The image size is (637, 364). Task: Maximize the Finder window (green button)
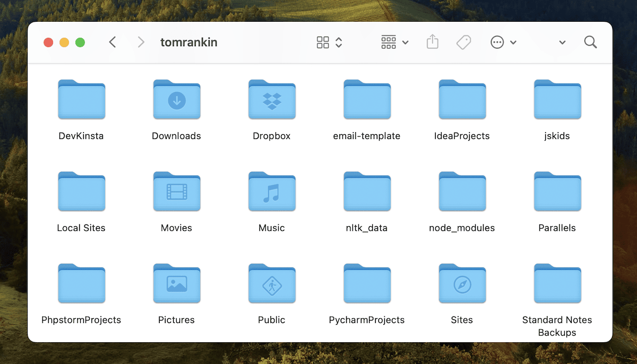[x=80, y=42]
